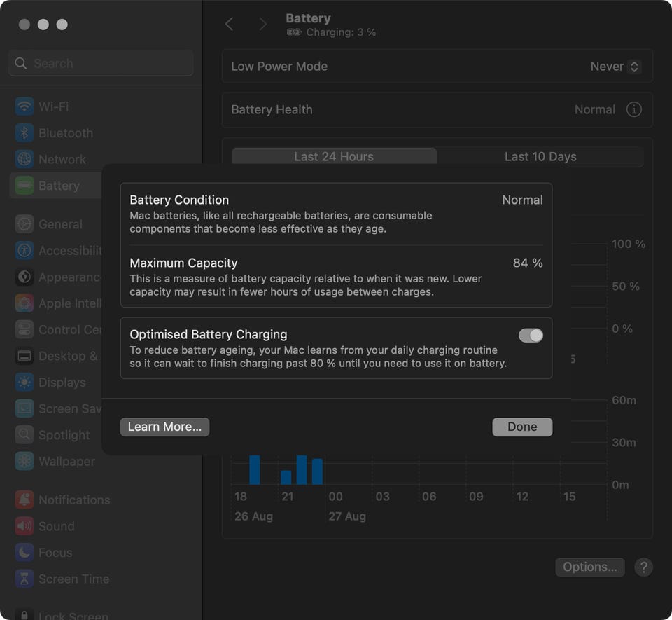Open Low Power Mode dropdown

pyautogui.click(x=615, y=67)
